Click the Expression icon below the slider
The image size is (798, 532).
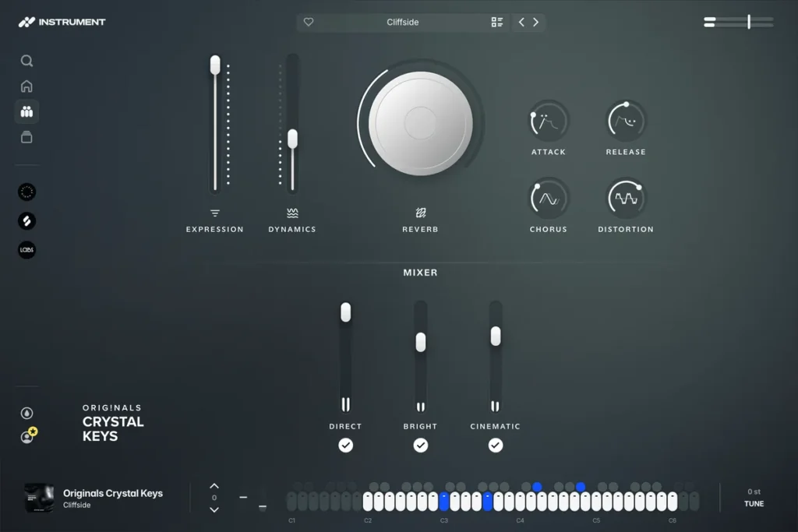coord(215,213)
